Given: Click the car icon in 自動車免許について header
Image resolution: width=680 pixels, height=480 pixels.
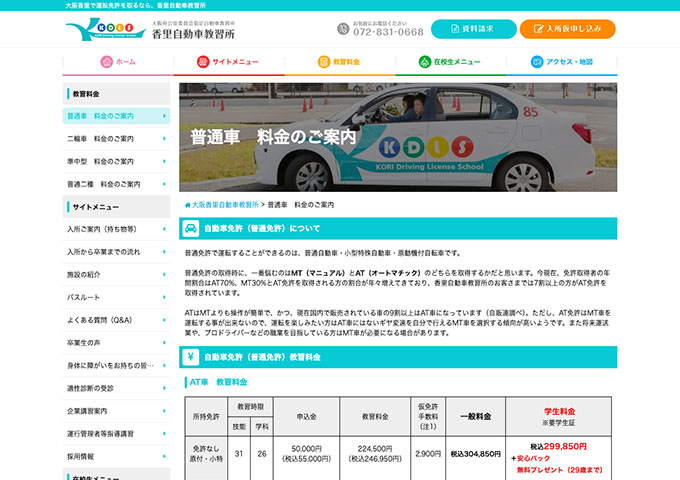Looking at the screenshot, I should pyautogui.click(x=191, y=229).
